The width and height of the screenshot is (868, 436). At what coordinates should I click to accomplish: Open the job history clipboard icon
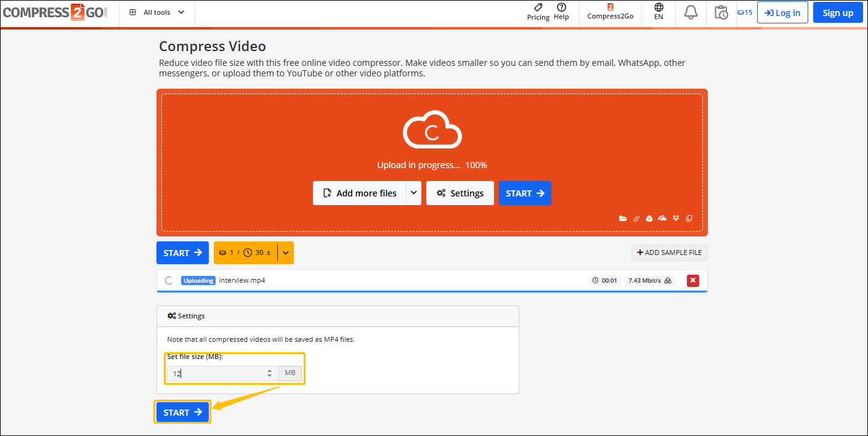721,12
